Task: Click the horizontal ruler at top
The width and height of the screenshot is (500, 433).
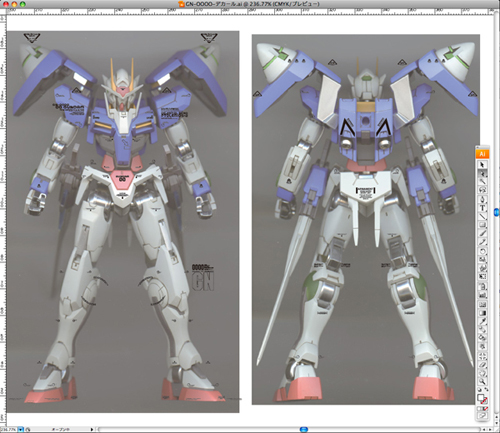Action: click(250, 11)
